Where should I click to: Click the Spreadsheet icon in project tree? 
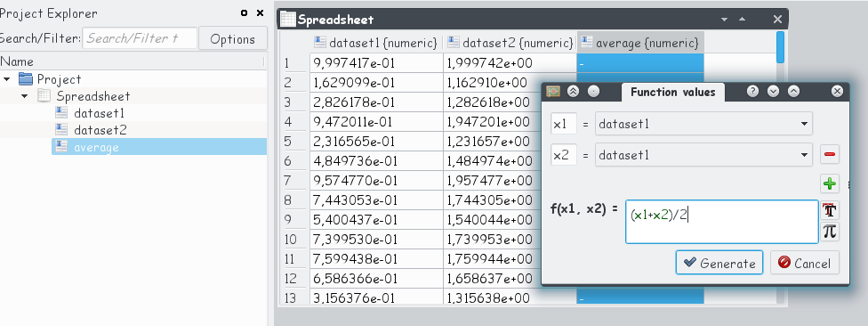click(x=44, y=96)
